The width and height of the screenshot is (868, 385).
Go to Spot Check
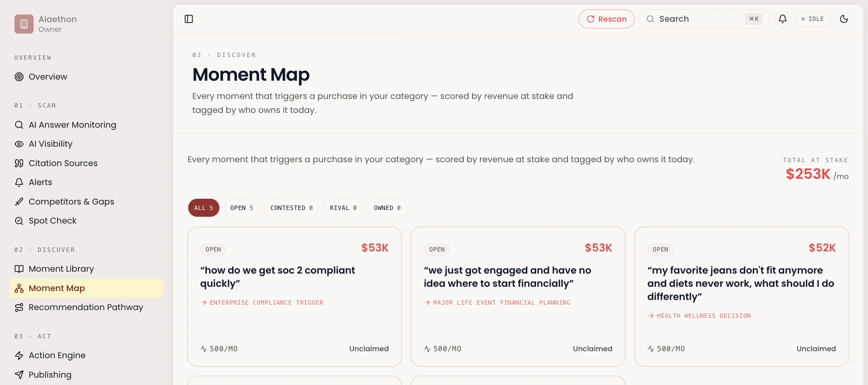[86, 221]
